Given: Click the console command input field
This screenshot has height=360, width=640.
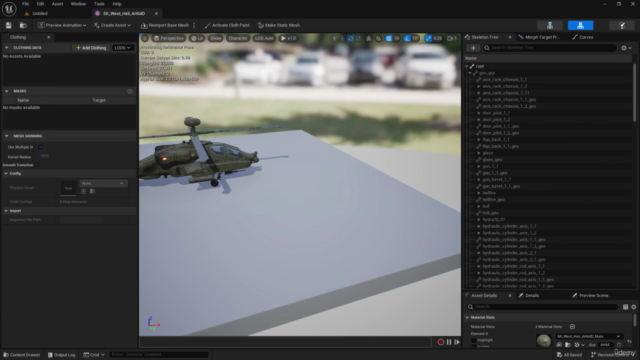Looking at the screenshot, I should pos(159,355).
